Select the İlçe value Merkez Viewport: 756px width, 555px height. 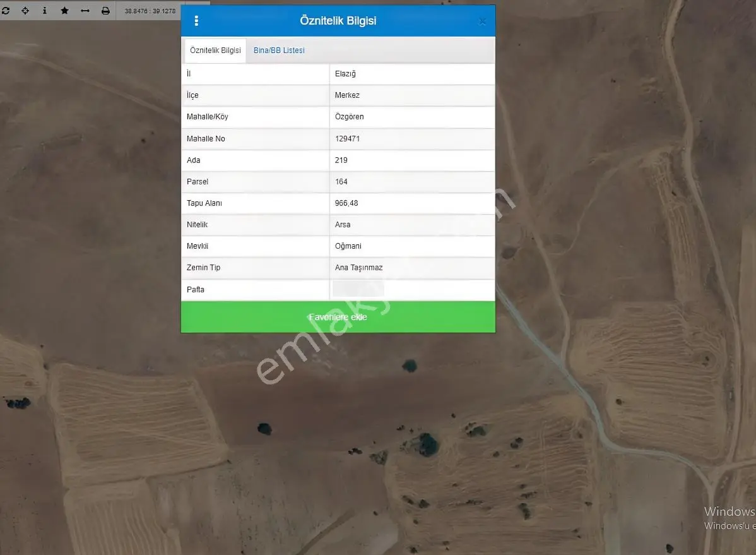pyautogui.click(x=347, y=95)
